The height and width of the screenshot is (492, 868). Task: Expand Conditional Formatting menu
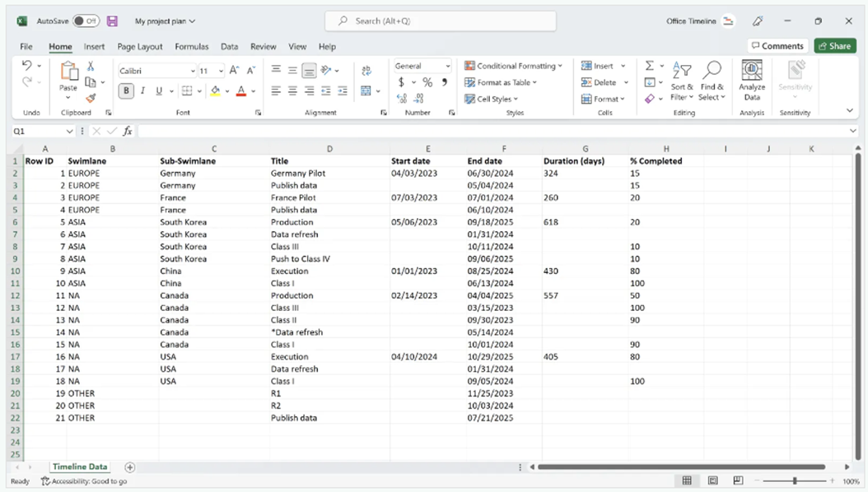tap(513, 66)
